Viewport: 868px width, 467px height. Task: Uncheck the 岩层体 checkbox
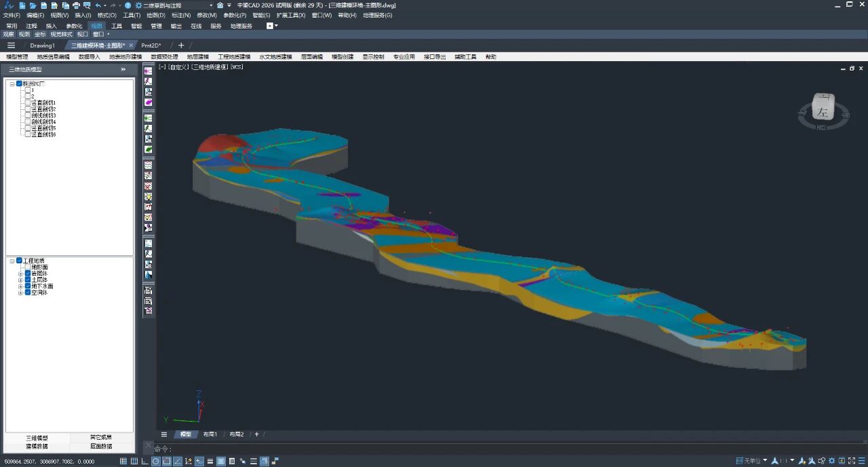[x=28, y=274]
